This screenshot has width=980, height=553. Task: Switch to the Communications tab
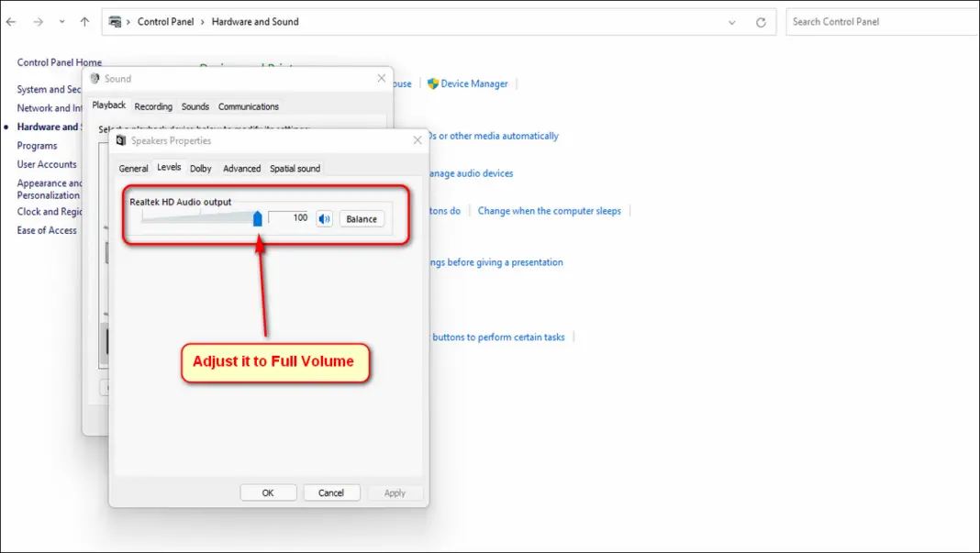coord(248,106)
